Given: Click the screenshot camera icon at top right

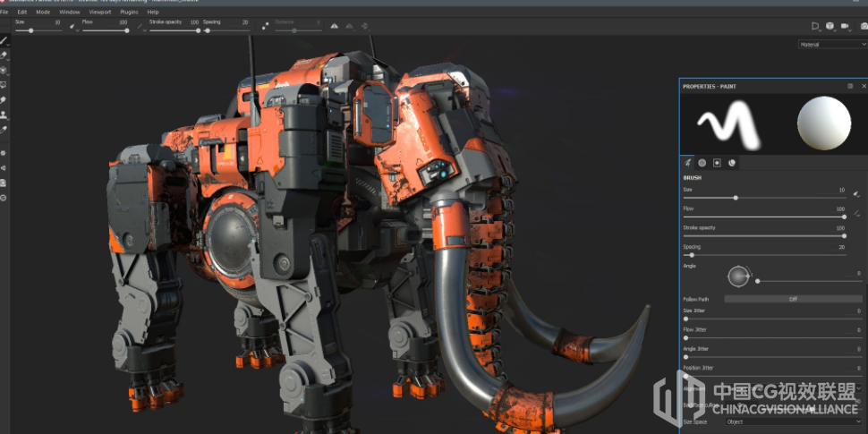Looking at the screenshot, I should click(864, 26).
